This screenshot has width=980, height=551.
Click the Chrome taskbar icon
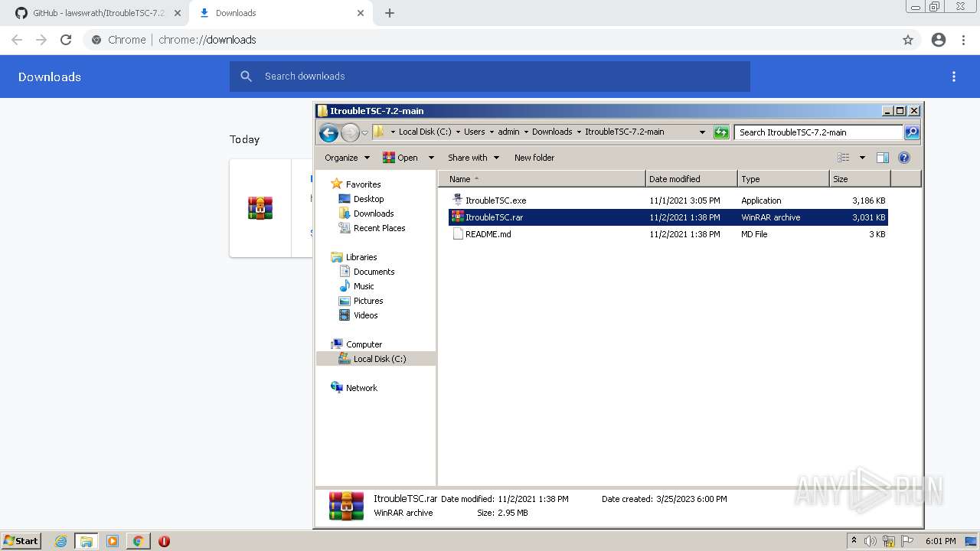click(138, 541)
